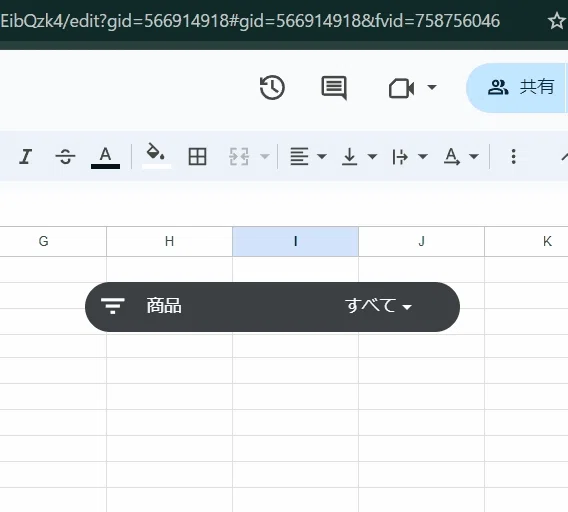The width and height of the screenshot is (568, 512).
Task: Expand text wrapping dropdown arrow
Action: pos(423,157)
